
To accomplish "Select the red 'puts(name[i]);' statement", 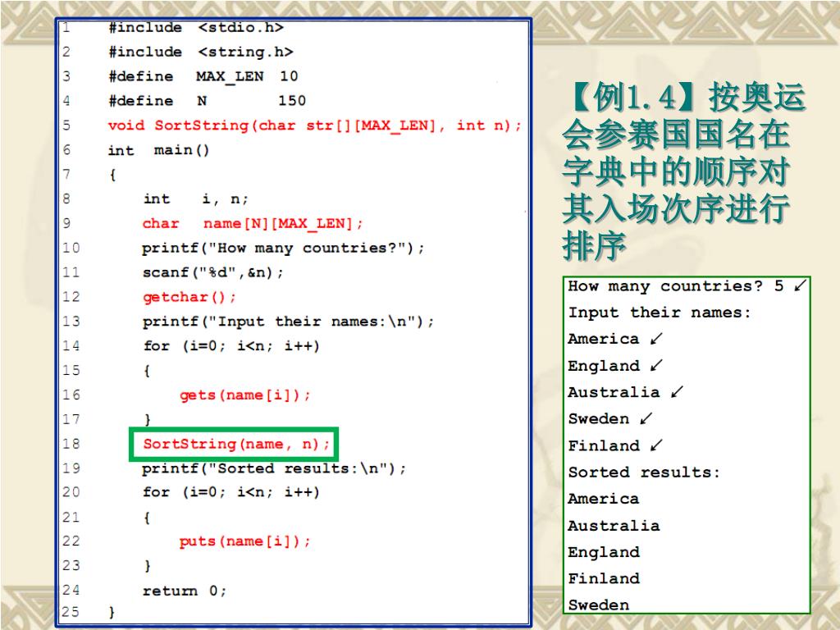I will (x=244, y=541).
